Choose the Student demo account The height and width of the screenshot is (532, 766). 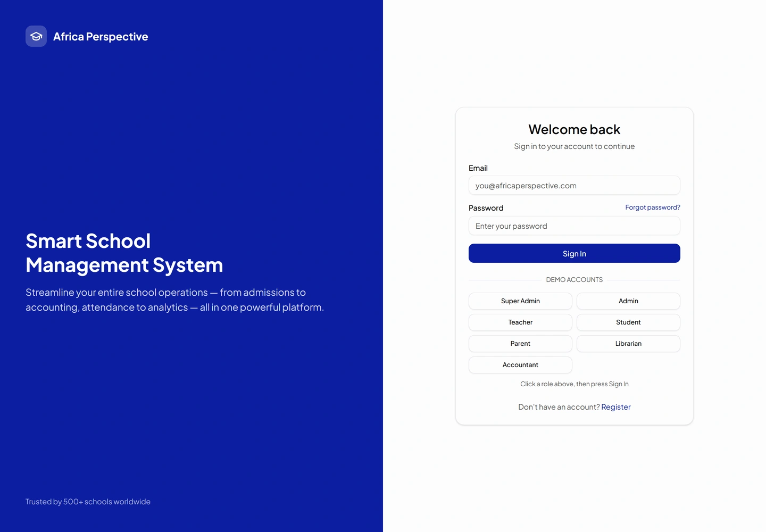point(628,322)
